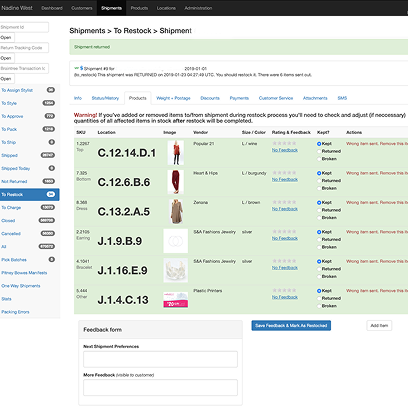This screenshot has width=408, height=416.
Task: Click the Plastic Printers card thumbnail
Action: [176, 300]
